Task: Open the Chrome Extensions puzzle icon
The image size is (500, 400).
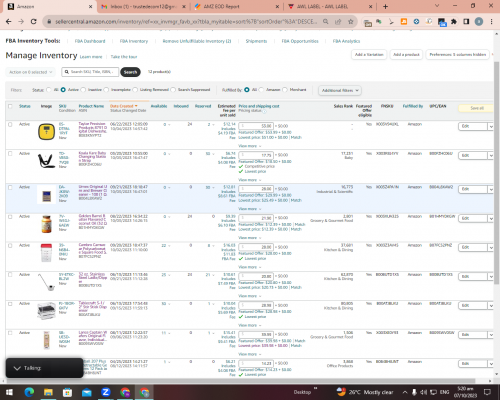Action: [454, 22]
